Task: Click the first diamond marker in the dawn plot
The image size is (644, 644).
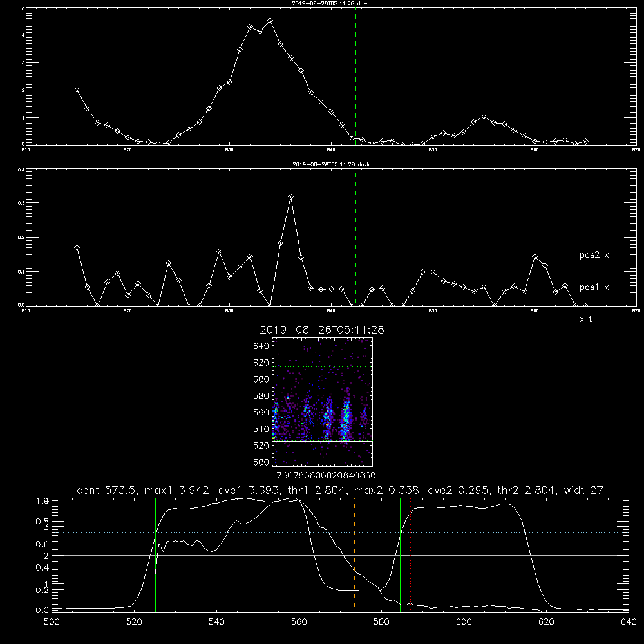Action: coord(77,90)
